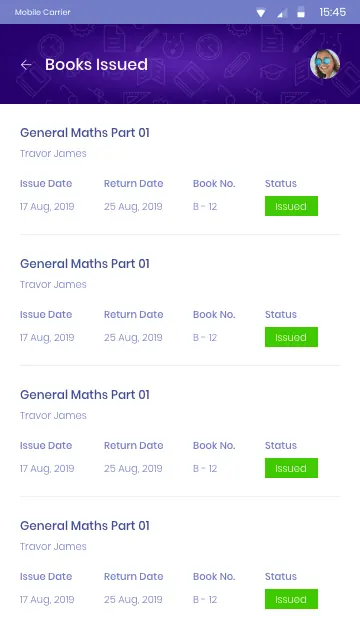Tap Mobile Carrier label in status bar
Image resolution: width=360 pixels, height=640 pixels.
pos(42,12)
